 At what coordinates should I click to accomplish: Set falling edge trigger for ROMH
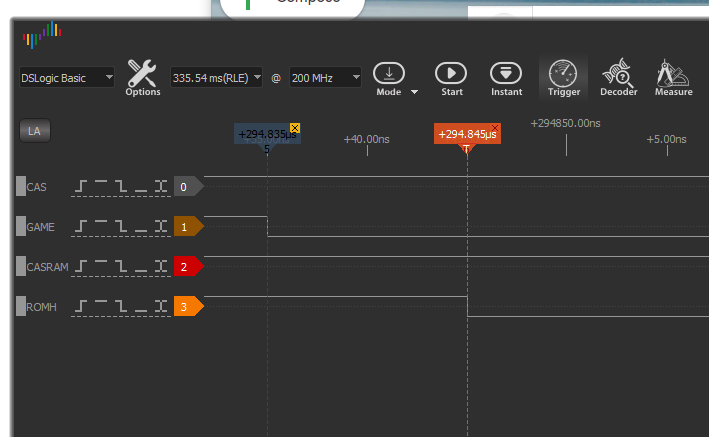tap(121, 306)
